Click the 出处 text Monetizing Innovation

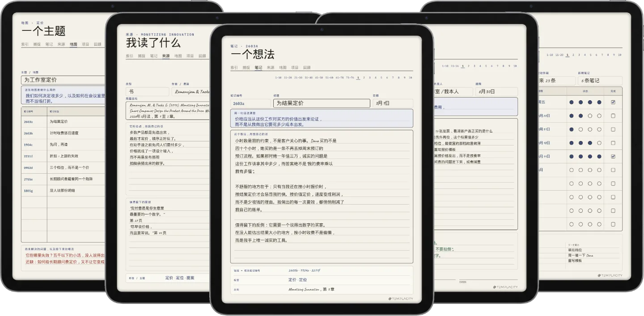(304, 290)
